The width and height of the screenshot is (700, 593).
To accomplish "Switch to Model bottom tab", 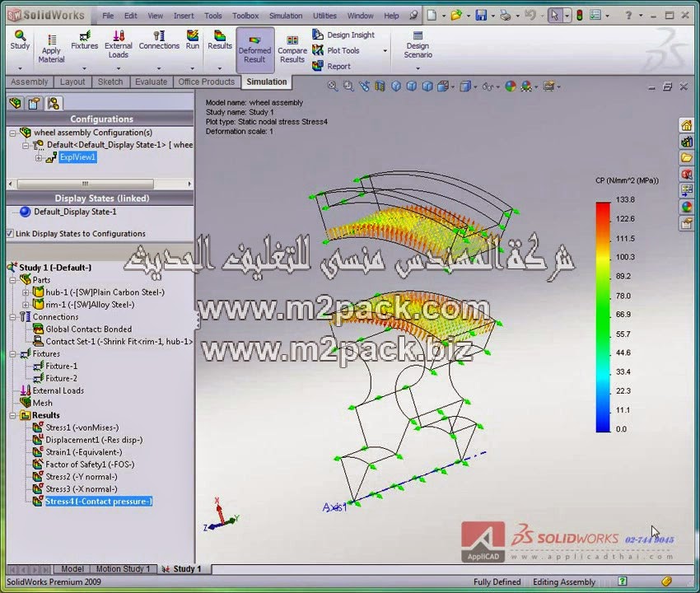I will pyautogui.click(x=72, y=569).
